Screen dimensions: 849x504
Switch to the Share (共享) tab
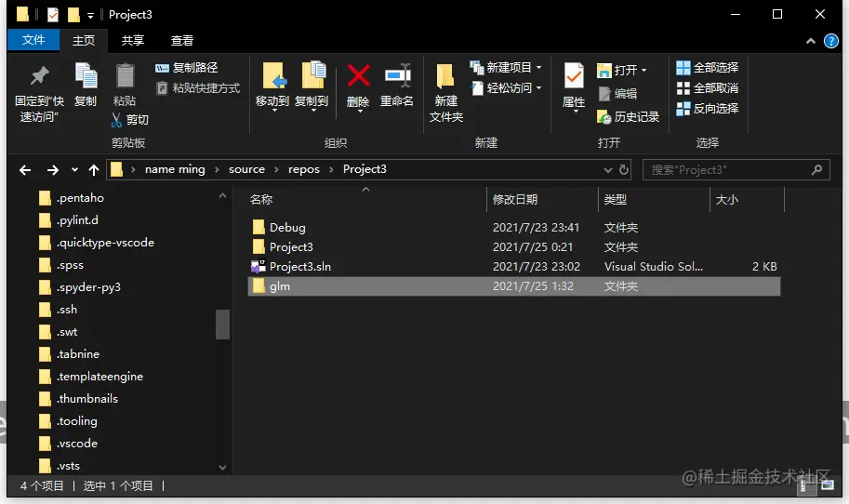(x=133, y=41)
